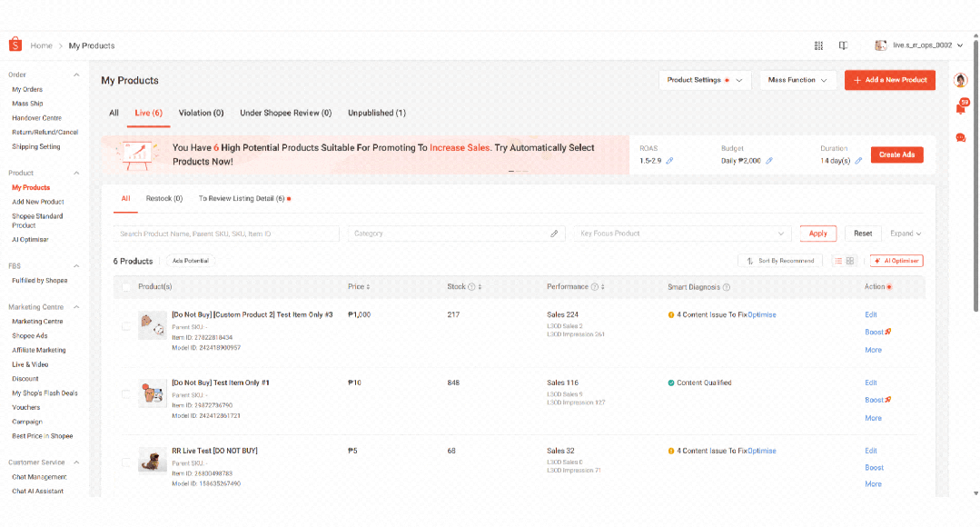
Task: Check the box for Custom Product 2 item
Action: pyautogui.click(x=125, y=326)
